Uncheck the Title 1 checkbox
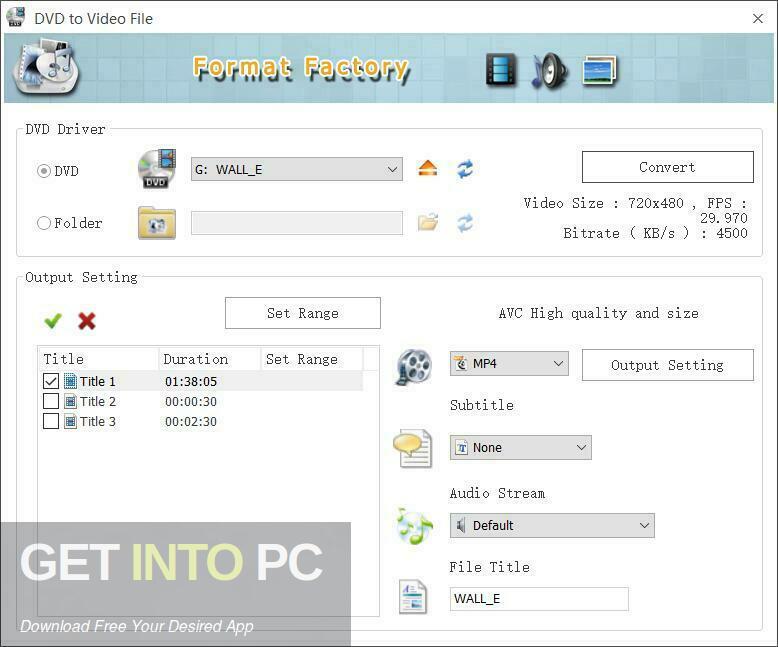 point(51,381)
